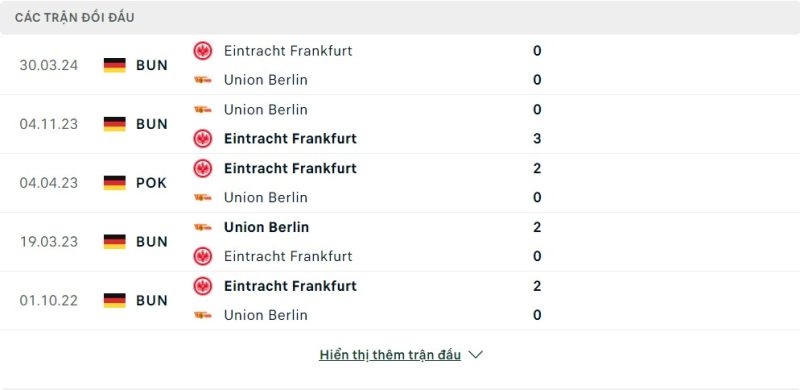Open Eintracht Frankfurt name in 30.03.24 match
Screen dimensions: 800x390
pyautogui.click(x=288, y=51)
